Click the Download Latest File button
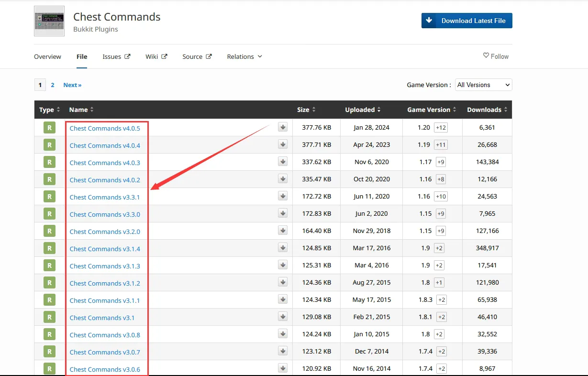Image resolution: width=588 pixels, height=376 pixels. pos(466,21)
